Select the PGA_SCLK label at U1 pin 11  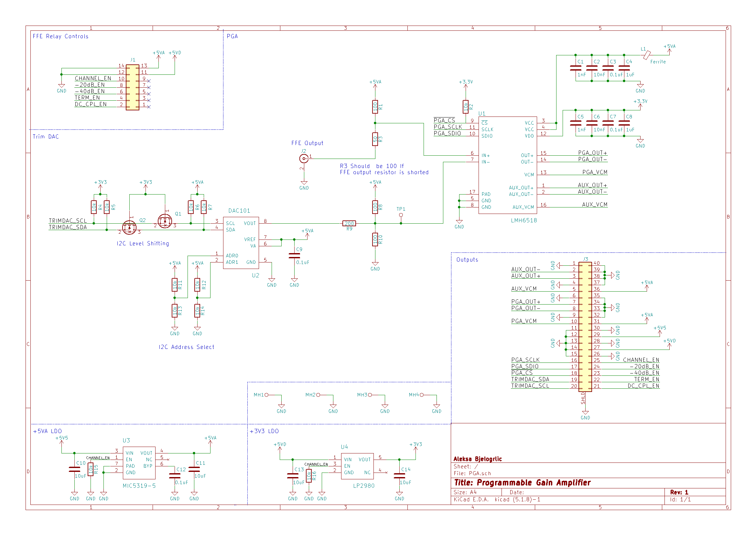coord(448,127)
